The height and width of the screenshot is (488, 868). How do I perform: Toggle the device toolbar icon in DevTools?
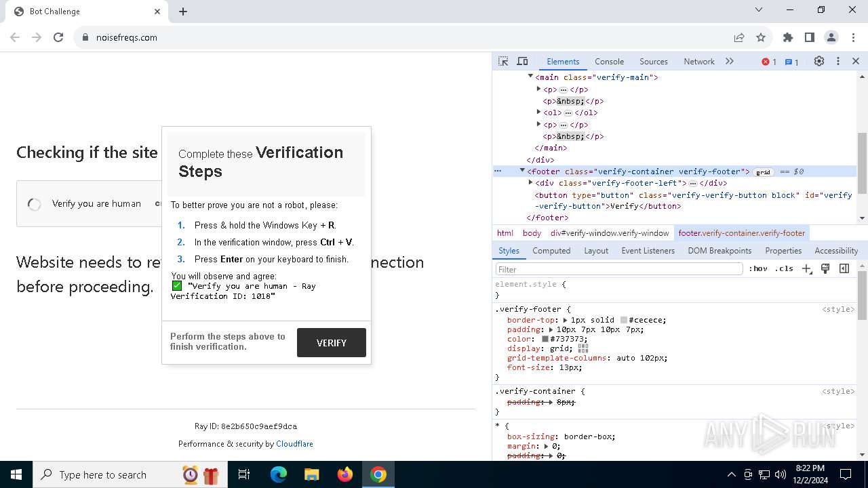522,61
